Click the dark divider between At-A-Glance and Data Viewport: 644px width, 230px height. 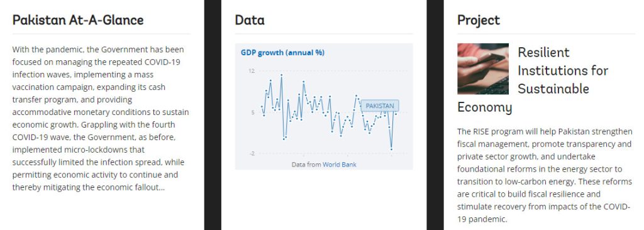click(213, 115)
